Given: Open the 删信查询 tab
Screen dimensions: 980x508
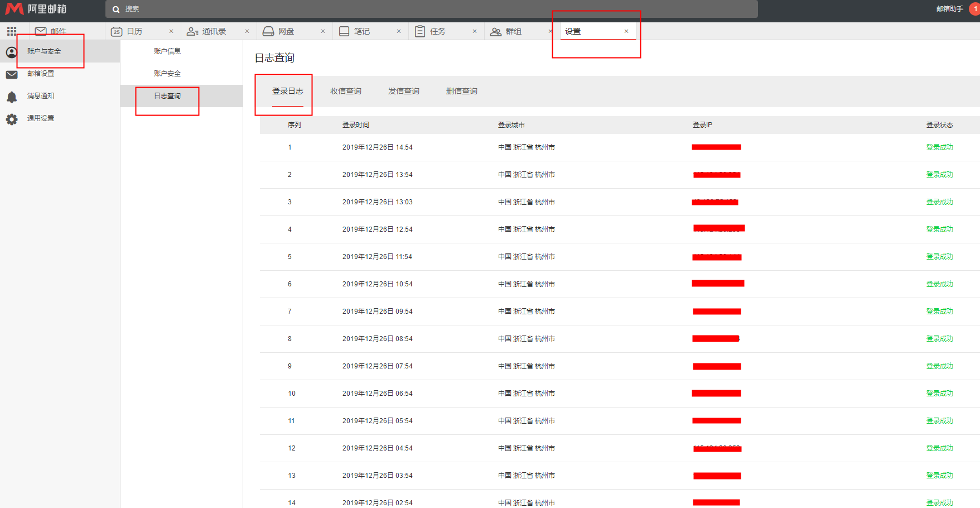Looking at the screenshot, I should pyautogui.click(x=462, y=91).
